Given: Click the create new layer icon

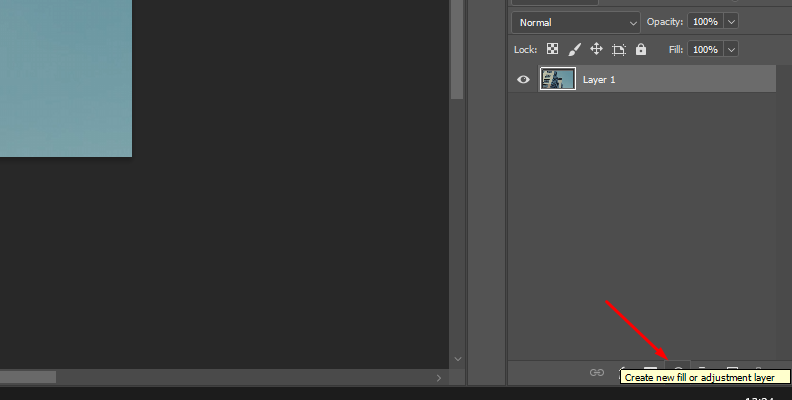Looking at the screenshot, I should 732,371.
